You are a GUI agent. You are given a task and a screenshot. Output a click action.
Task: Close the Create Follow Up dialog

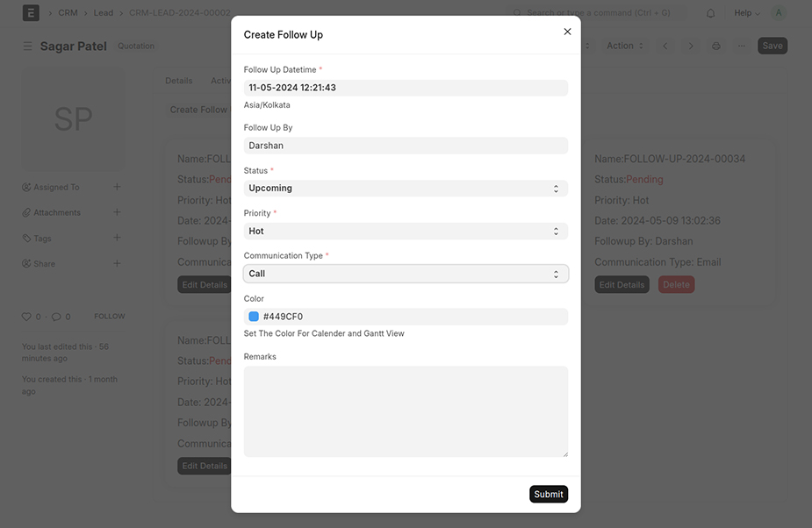coord(567,32)
